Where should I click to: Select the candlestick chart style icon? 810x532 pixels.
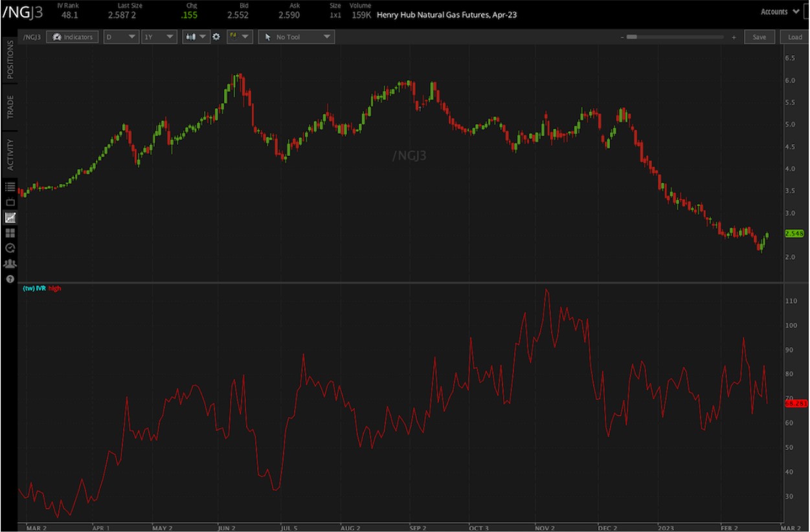click(x=192, y=37)
